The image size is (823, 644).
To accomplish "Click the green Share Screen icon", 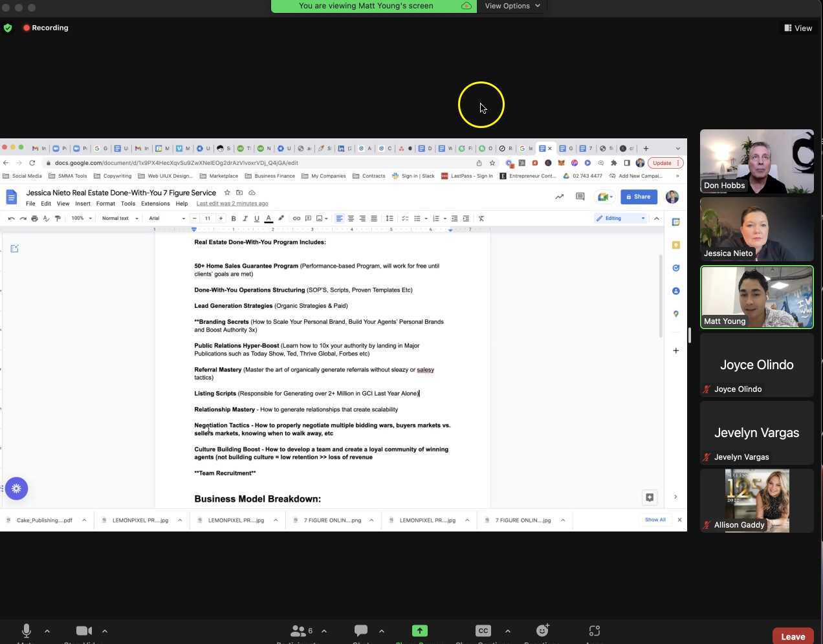I will [x=419, y=630].
